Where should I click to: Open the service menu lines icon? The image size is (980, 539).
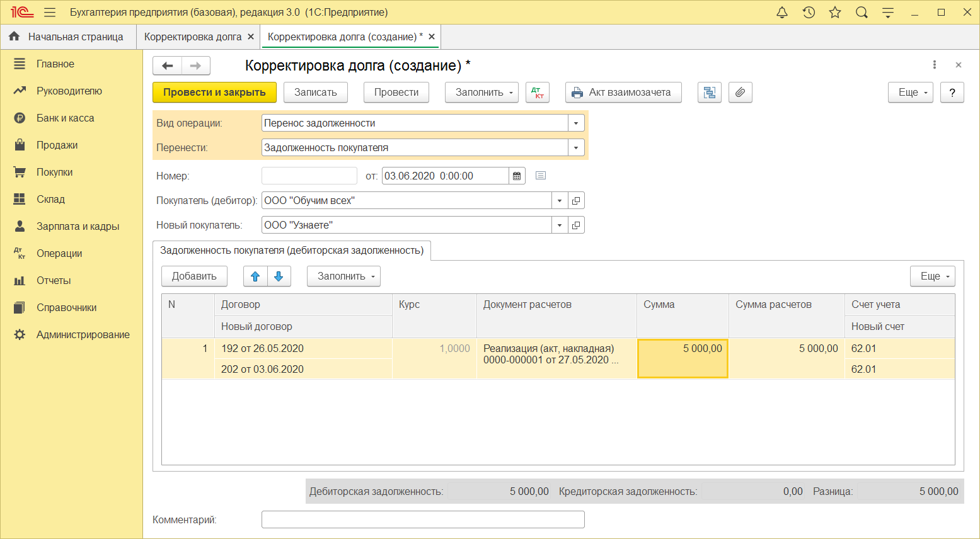click(x=888, y=13)
